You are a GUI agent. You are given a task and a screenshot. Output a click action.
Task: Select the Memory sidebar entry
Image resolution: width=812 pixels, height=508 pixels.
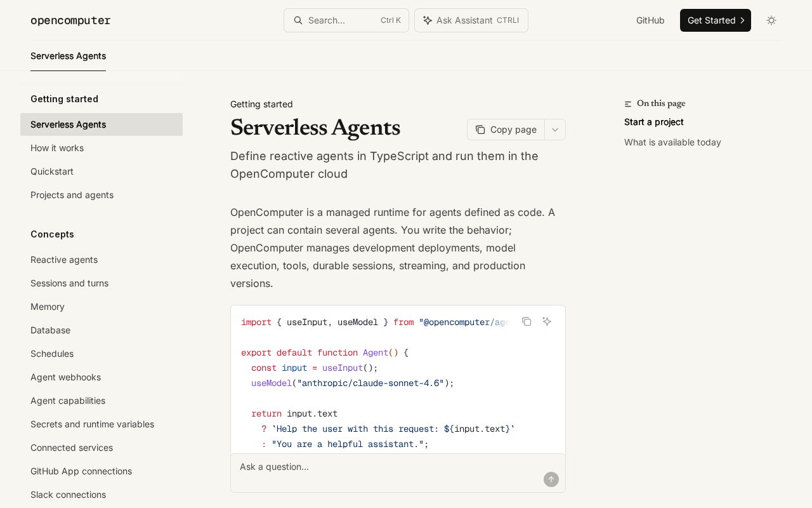(101, 307)
